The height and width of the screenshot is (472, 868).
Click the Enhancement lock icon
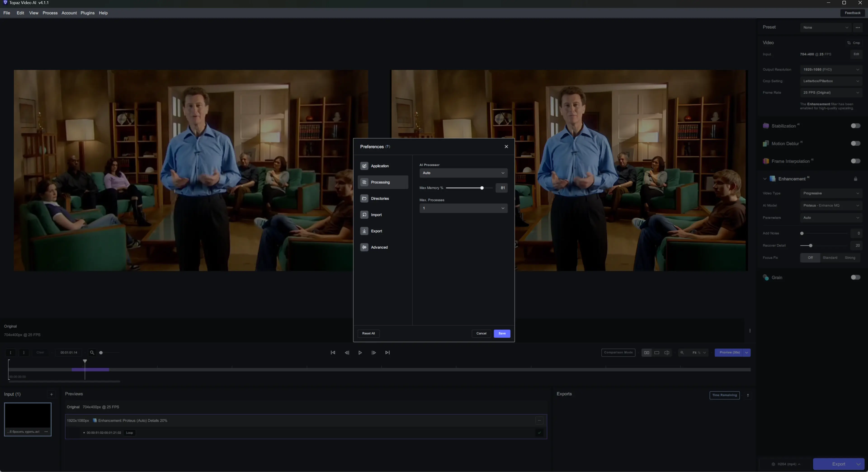coord(855,179)
